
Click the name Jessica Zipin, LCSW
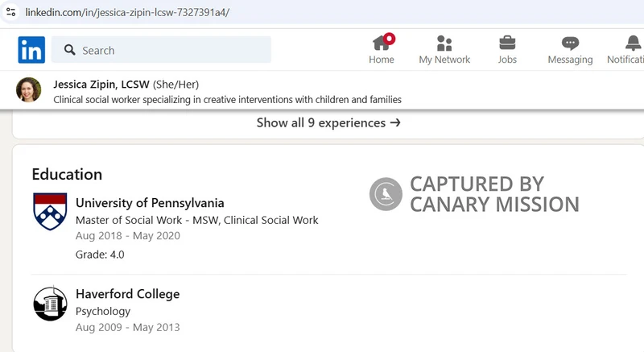coord(101,85)
